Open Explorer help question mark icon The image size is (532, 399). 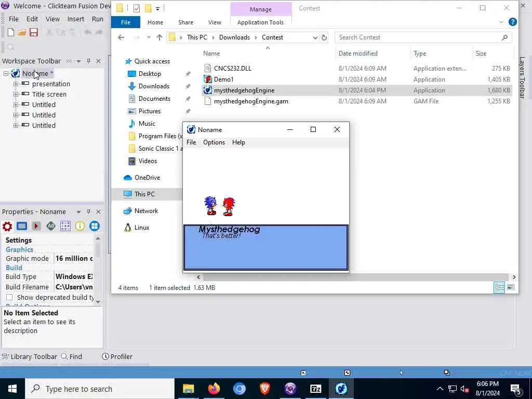(513, 22)
